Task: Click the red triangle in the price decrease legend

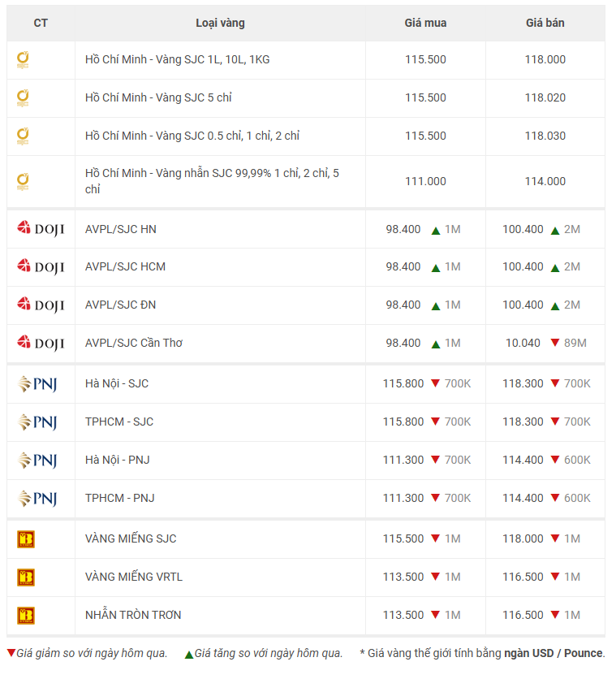Action: pos(11,652)
